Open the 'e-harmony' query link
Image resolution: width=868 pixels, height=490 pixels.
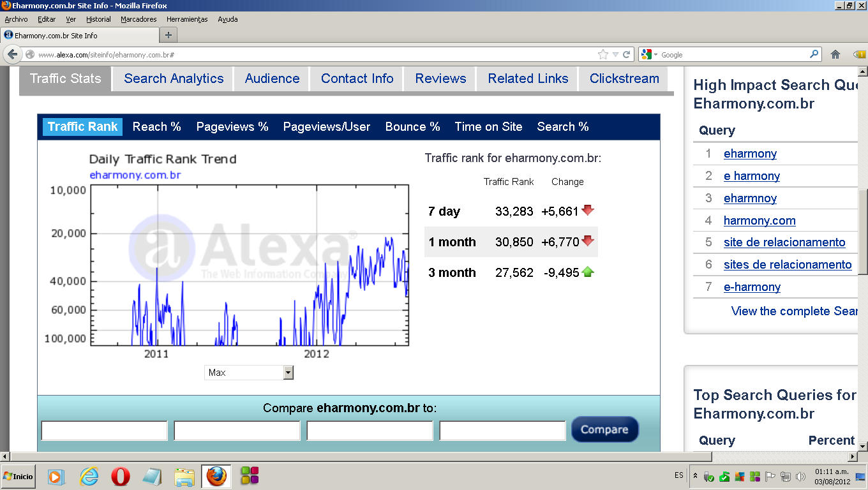752,287
